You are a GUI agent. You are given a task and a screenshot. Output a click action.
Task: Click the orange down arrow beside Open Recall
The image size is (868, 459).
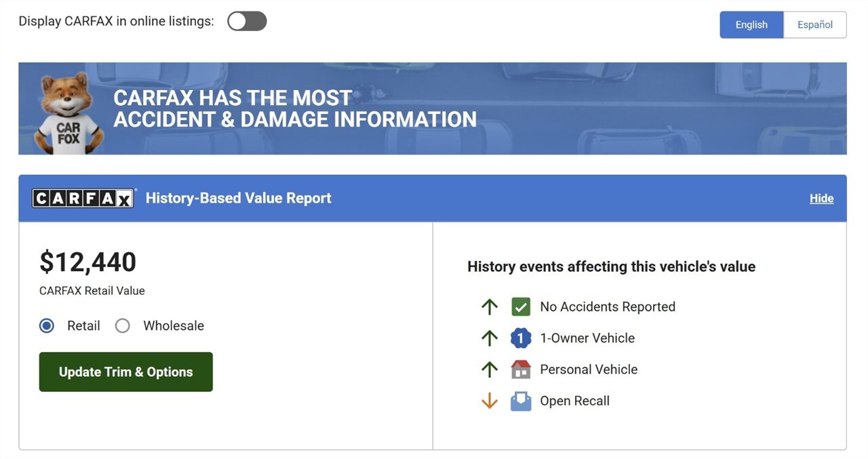(x=490, y=401)
